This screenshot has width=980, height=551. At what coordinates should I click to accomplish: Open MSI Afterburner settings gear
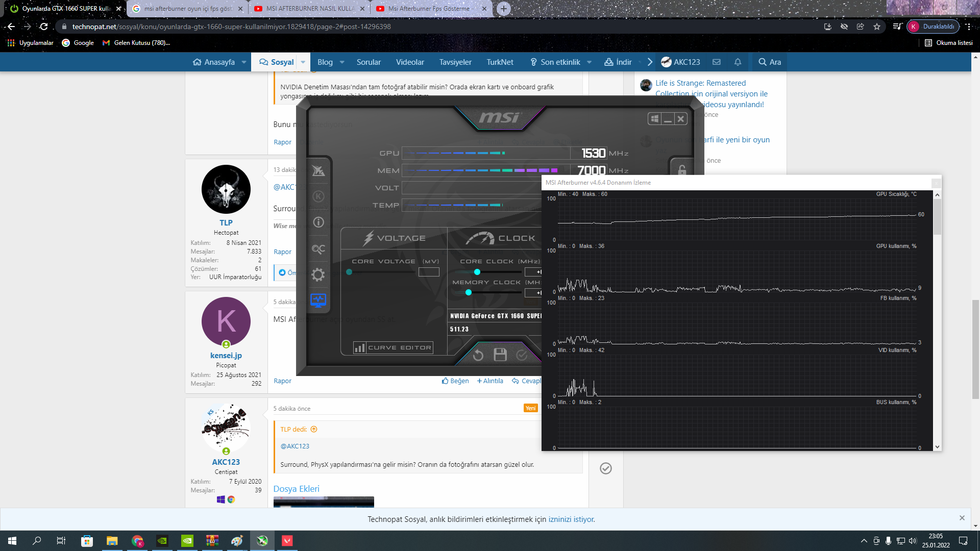coord(318,275)
